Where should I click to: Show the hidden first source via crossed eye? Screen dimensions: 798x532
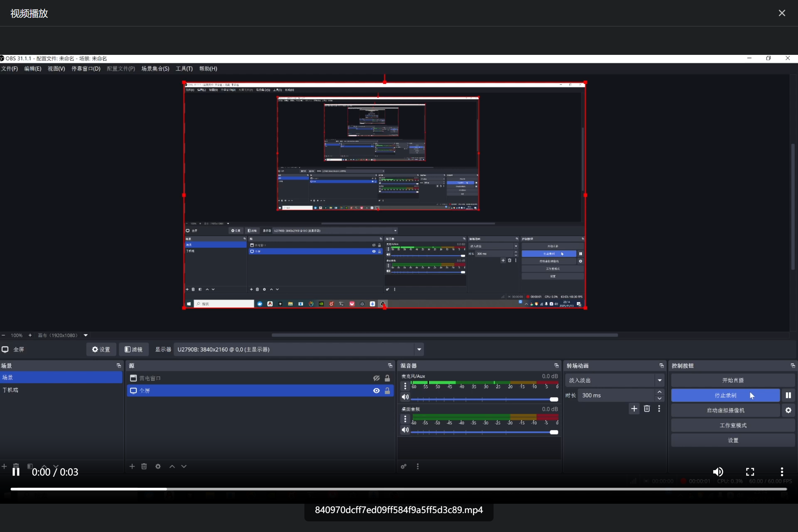click(376, 378)
